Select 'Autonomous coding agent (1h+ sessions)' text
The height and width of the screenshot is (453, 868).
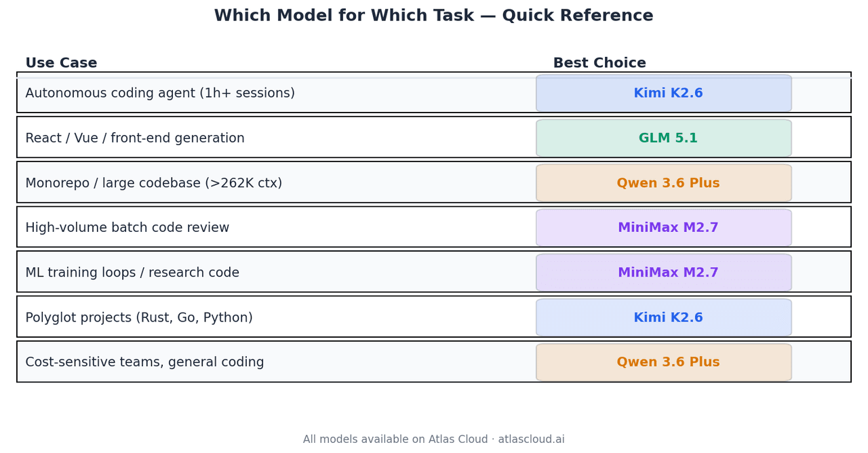(160, 94)
